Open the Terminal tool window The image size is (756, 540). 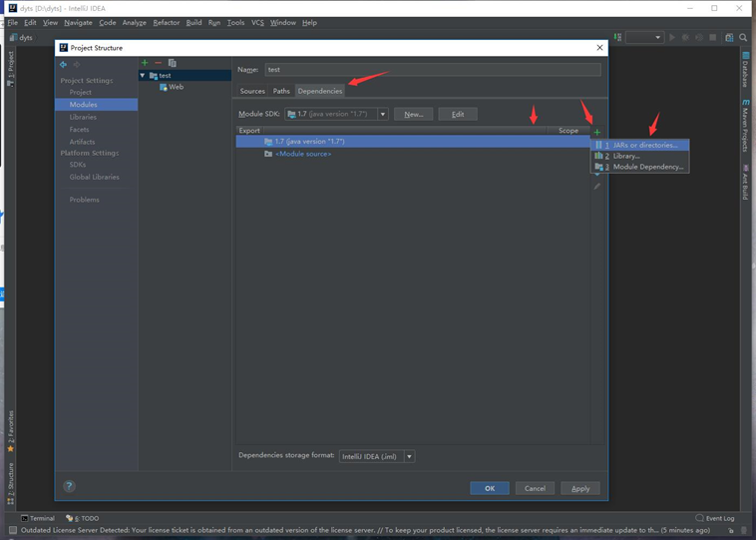pyautogui.click(x=38, y=518)
